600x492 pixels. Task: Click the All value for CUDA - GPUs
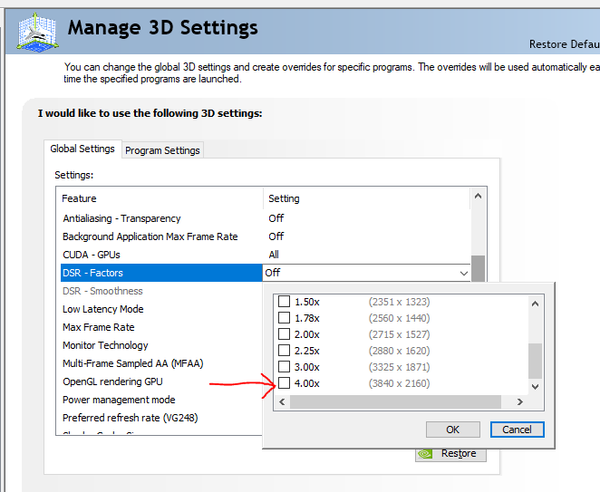[x=274, y=255]
